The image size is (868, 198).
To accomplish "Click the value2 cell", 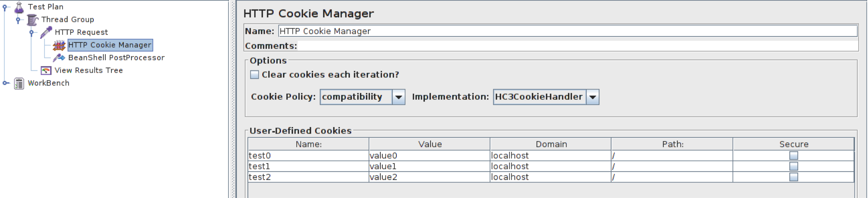I will point(430,177).
